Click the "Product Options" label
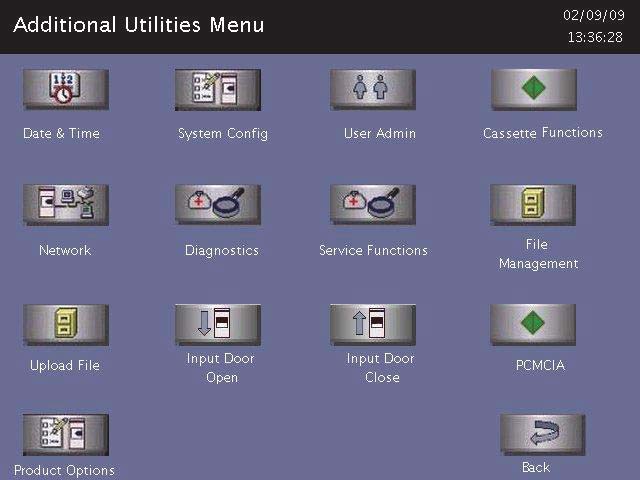640x480 pixels. coord(64,471)
